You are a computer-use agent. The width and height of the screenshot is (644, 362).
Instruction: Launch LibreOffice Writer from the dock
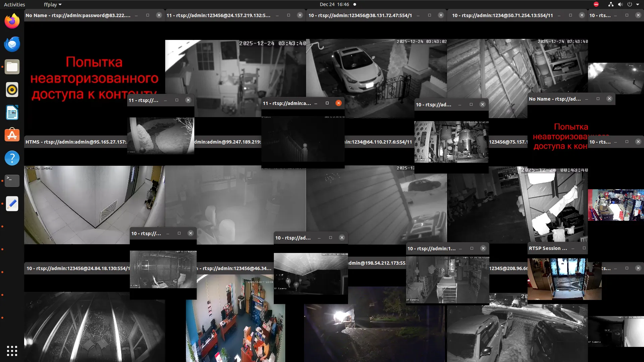pos(12,112)
